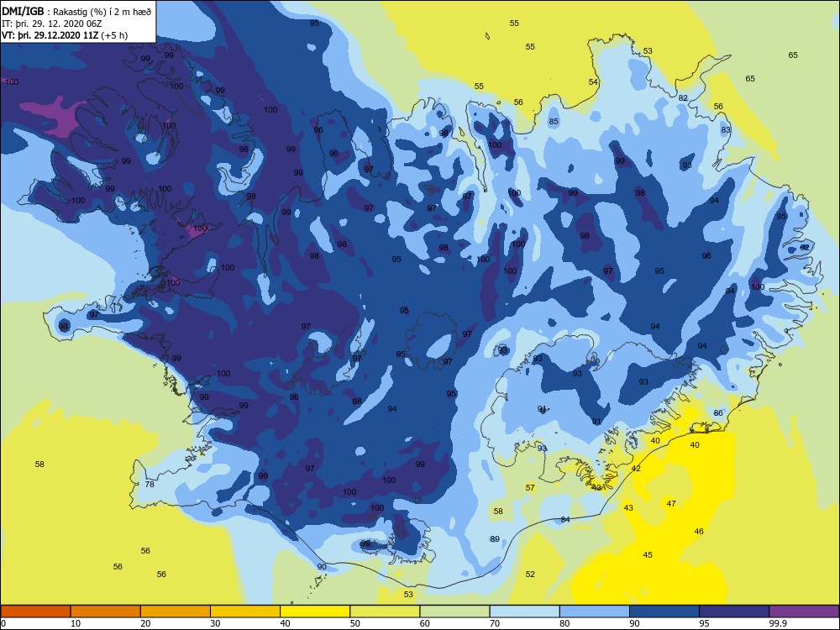Click the '89' humidity value on the map
Viewport: 840px width, 630px height.
click(495, 539)
